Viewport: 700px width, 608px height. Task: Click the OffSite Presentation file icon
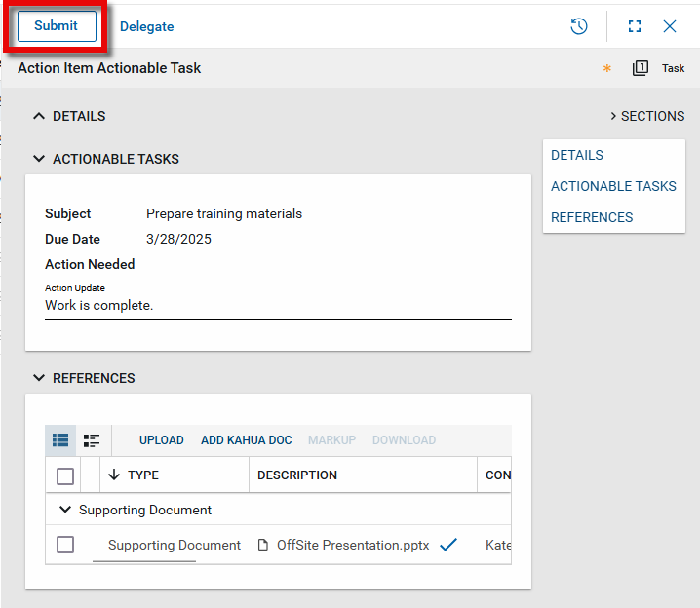coord(263,546)
